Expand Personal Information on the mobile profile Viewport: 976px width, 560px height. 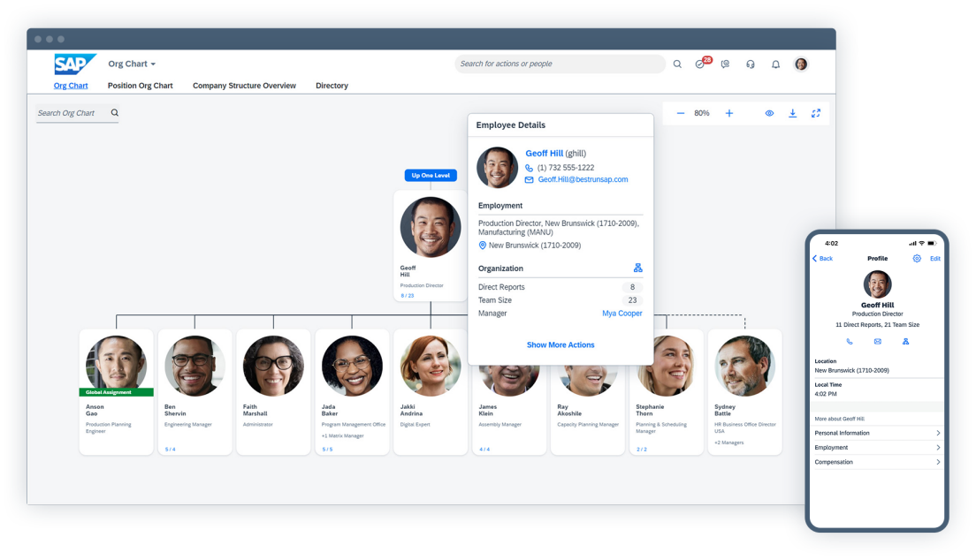876,433
